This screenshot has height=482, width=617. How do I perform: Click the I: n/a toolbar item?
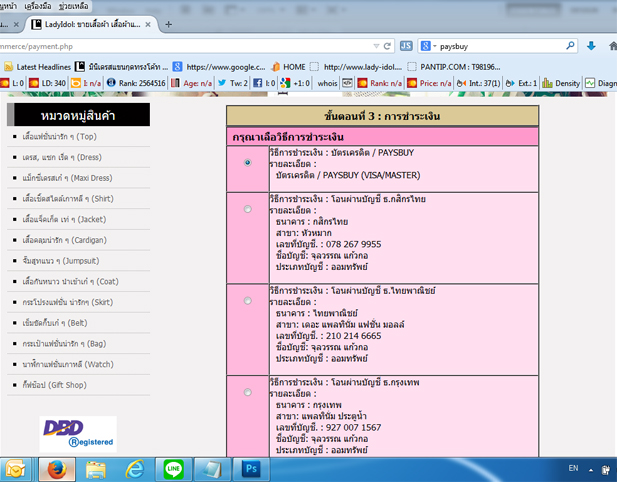point(86,83)
